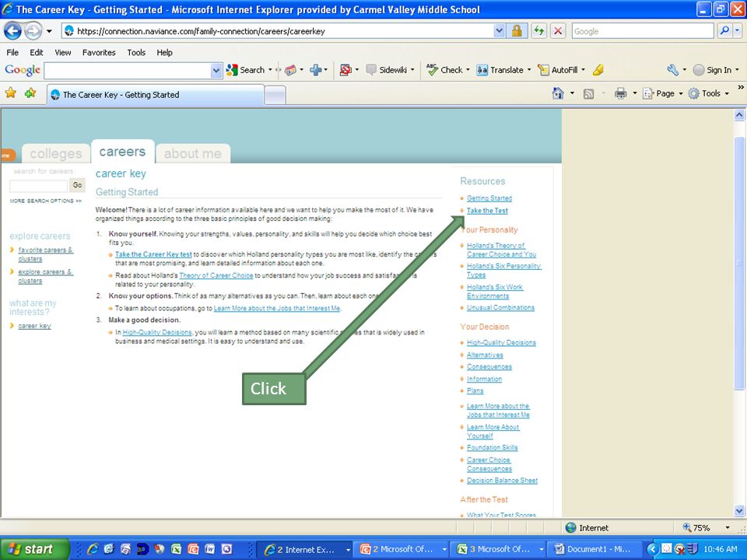Open the Document1 Microsoft Word taskbar button
The height and width of the screenshot is (560, 747).
pos(594,549)
